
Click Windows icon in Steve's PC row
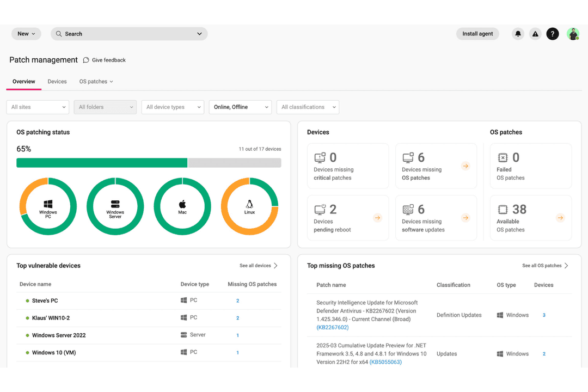[x=184, y=300]
